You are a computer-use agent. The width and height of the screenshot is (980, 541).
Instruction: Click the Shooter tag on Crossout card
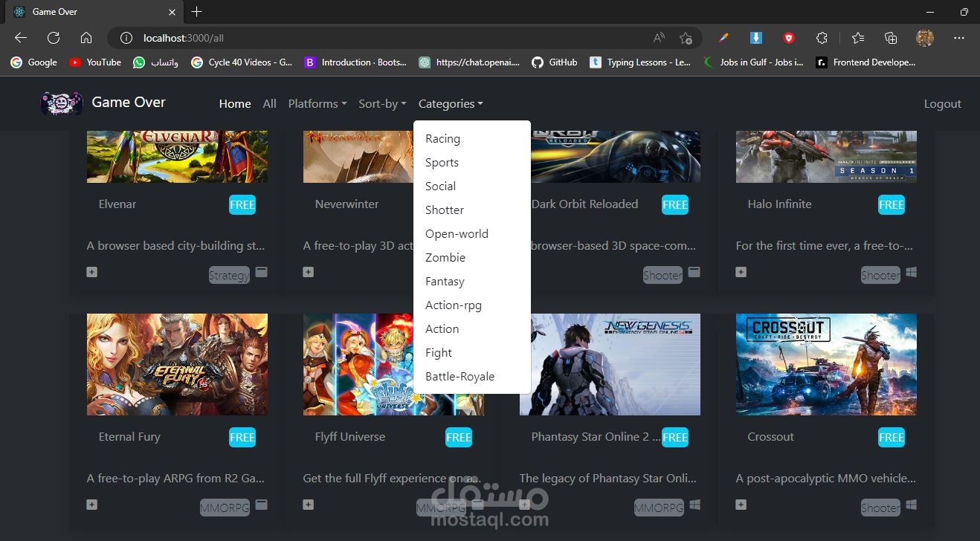click(880, 508)
